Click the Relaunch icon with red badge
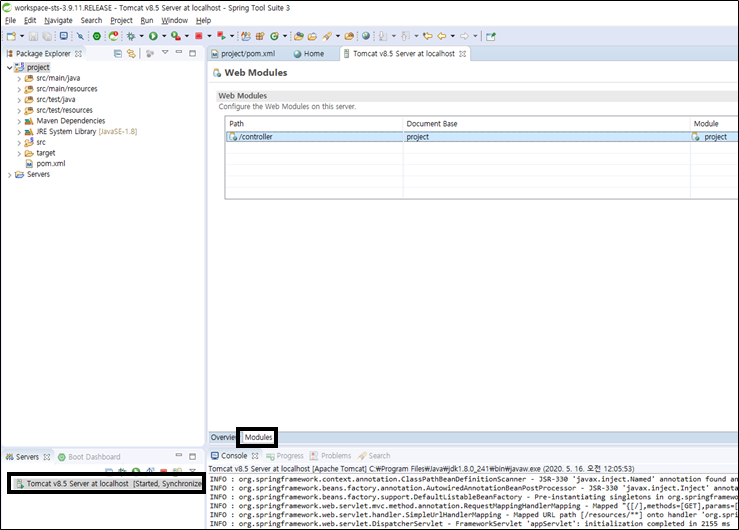The height and width of the screenshot is (530, 739). (x=114, y=36)
